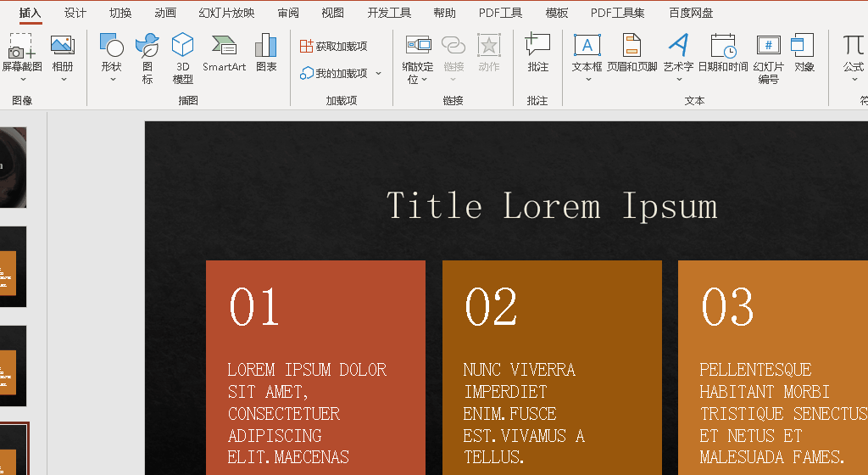Open the 我的加载项 dropdown arrow
This screenshot has height=475, width=868.
click(378, 74)
